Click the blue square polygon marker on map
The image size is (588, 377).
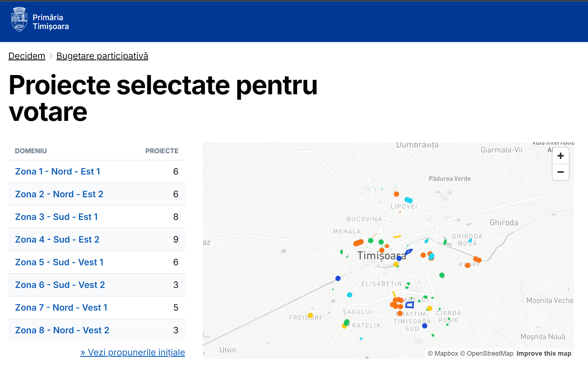click(410, 305)
